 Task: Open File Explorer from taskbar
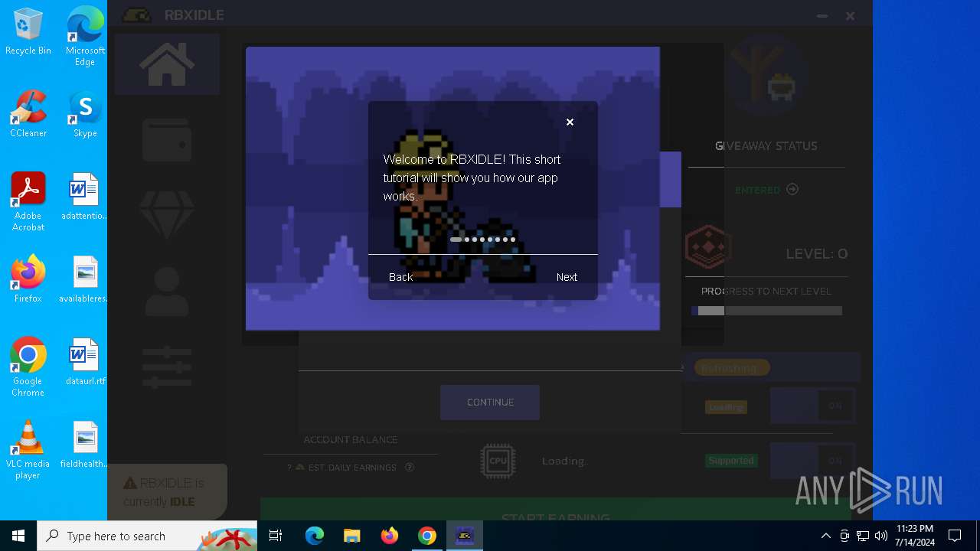[x=351, y=536]
